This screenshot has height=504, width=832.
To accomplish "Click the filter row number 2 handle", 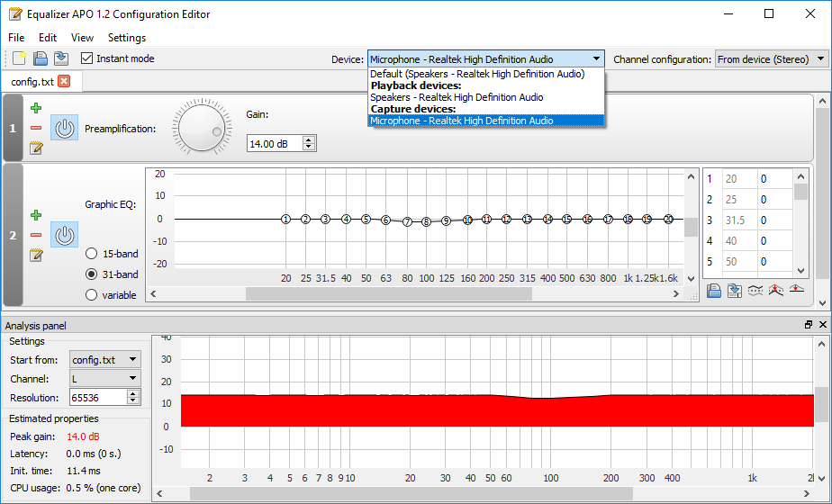I will [x=13, y=235].
